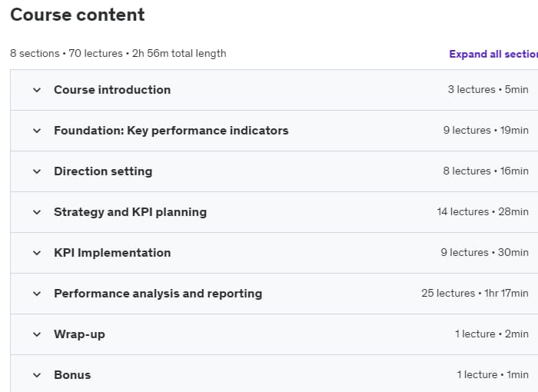Screen dimensions: 538x392
Task: Click the '1 lecture • 2min' text
Action: pyautogui.click(x=492, y=334)
